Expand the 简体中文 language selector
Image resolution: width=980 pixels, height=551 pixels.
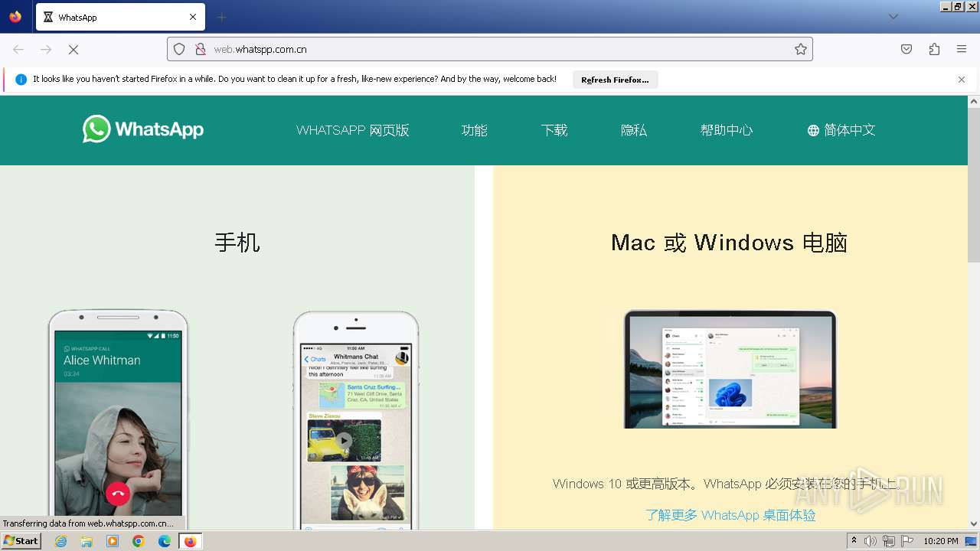(x=841, y=130)
